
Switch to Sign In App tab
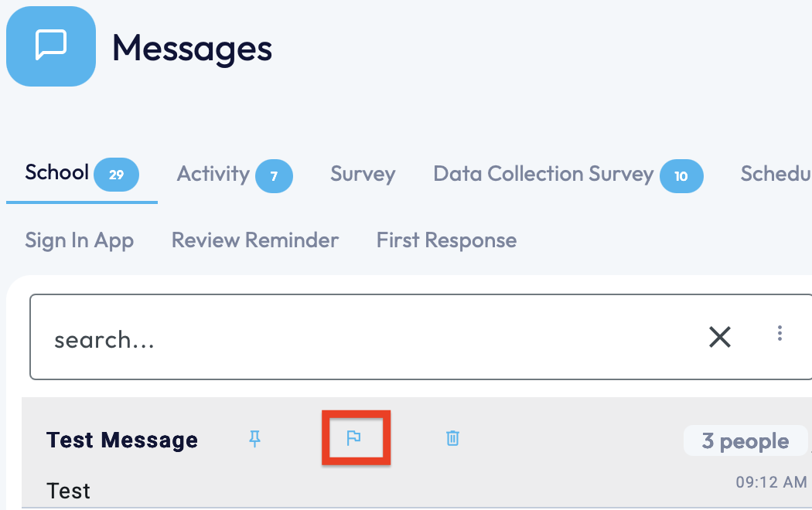(79, 240)
